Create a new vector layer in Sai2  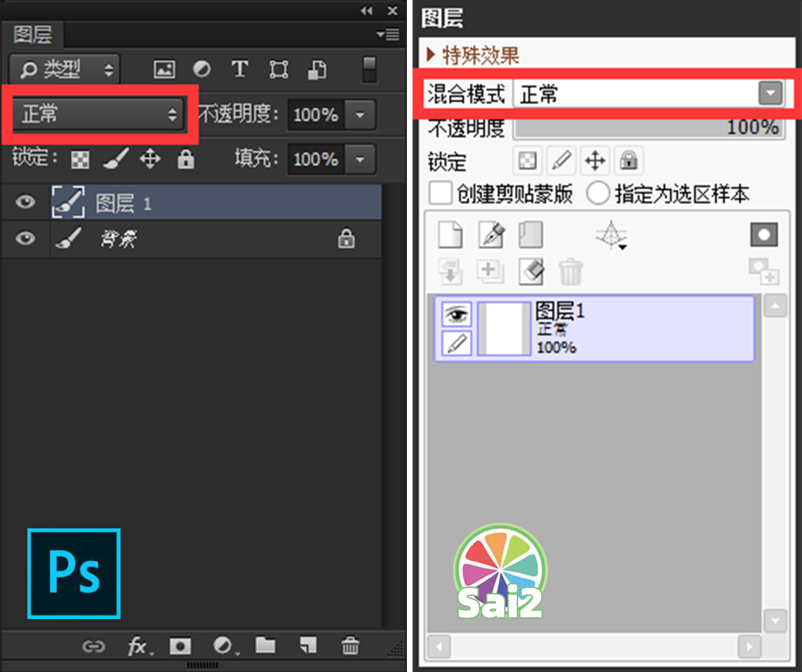pos(491,235)
